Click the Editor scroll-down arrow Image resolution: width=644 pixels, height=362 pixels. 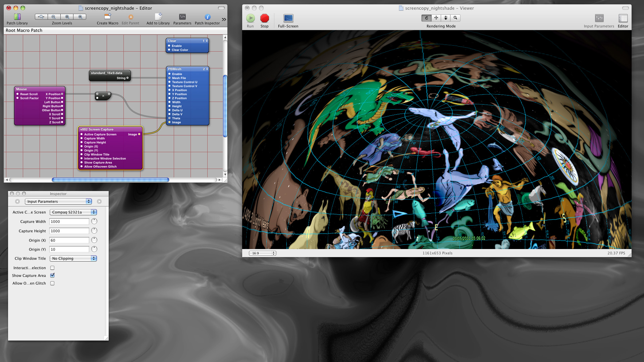click(225, 175)
